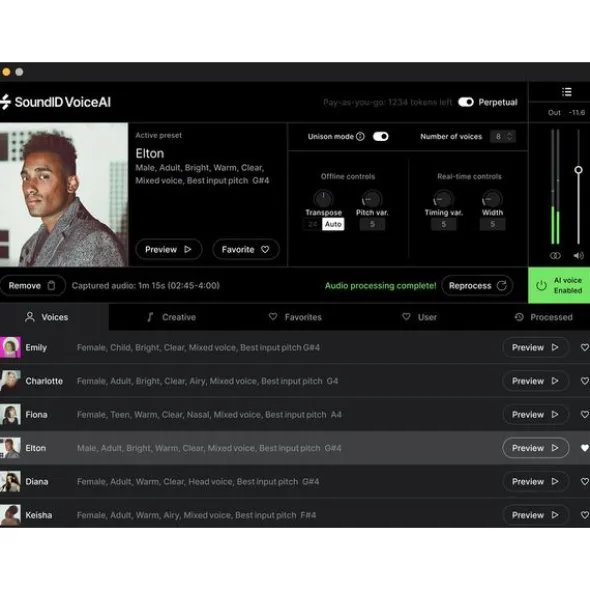This screenshot has width=590, height=591.
Task: Click the Timing var. value field
Action: coord(443,224)
